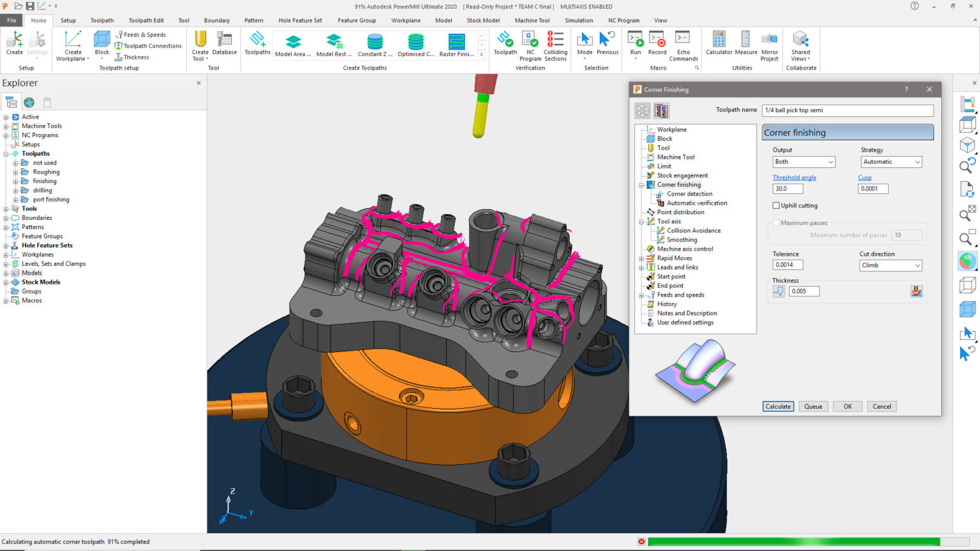Switch to the Simulation ribbon tab
This screenshot has width=980, height=551.
coord(579,20)
